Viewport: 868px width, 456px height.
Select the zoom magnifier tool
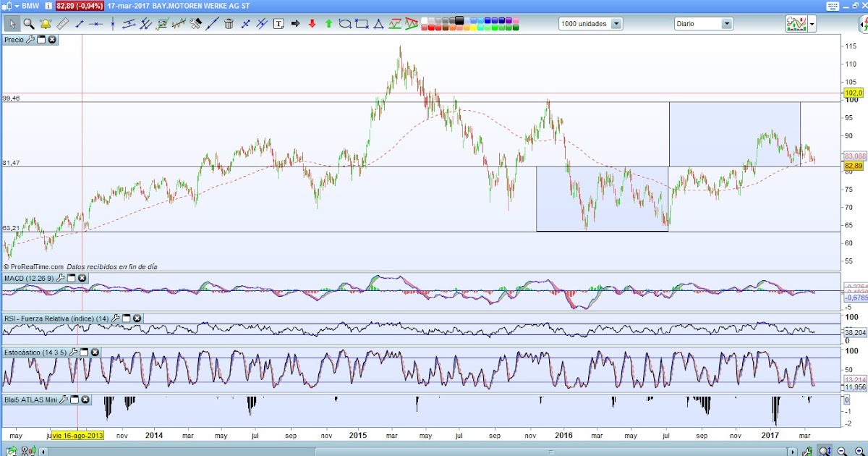point(27,24)
